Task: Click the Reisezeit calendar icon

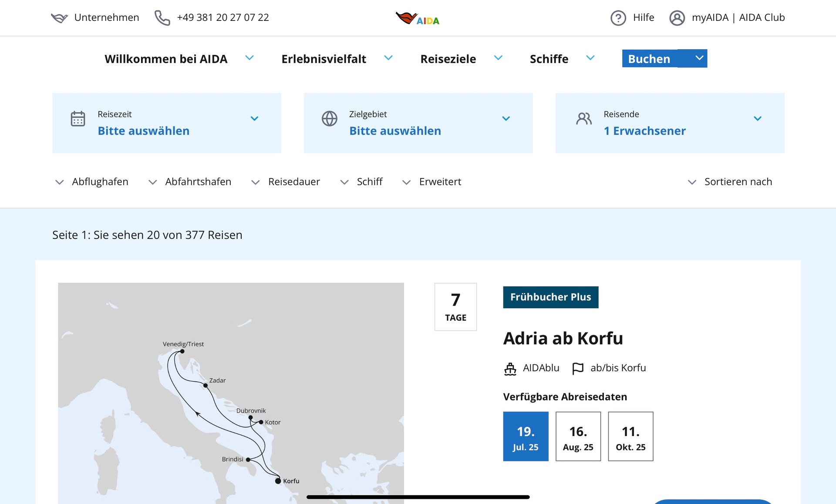Action: 78,118
